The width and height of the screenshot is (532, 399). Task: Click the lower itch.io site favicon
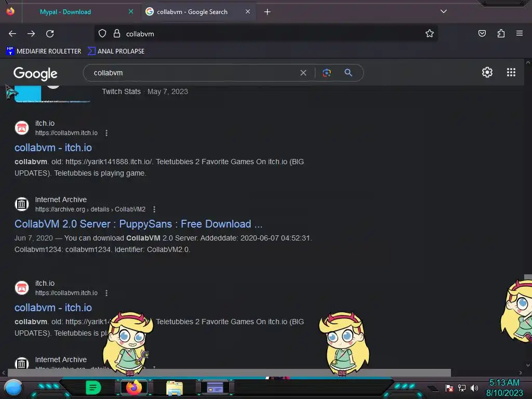point(22,288)
